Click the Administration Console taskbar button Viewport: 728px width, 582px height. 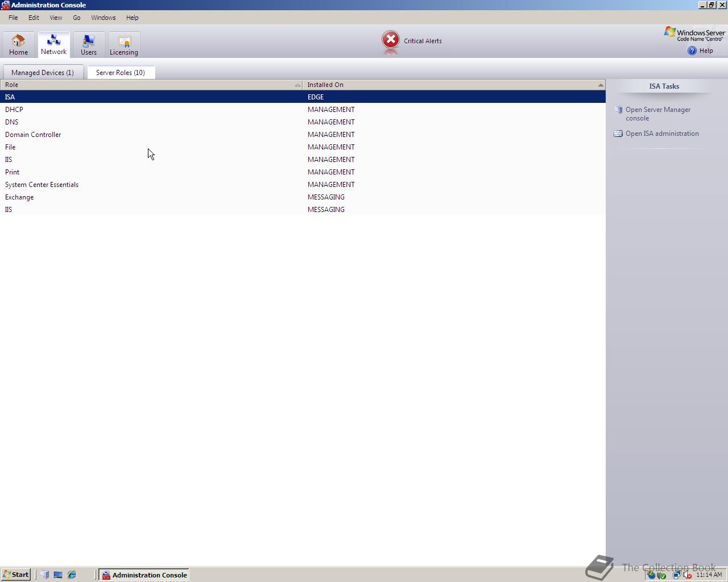tap(144, 575)
